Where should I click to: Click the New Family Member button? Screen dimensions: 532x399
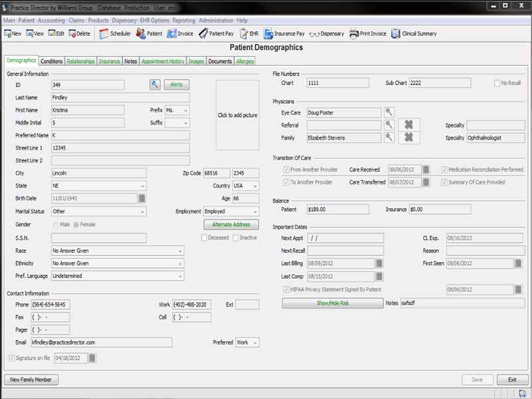point(31,380)
